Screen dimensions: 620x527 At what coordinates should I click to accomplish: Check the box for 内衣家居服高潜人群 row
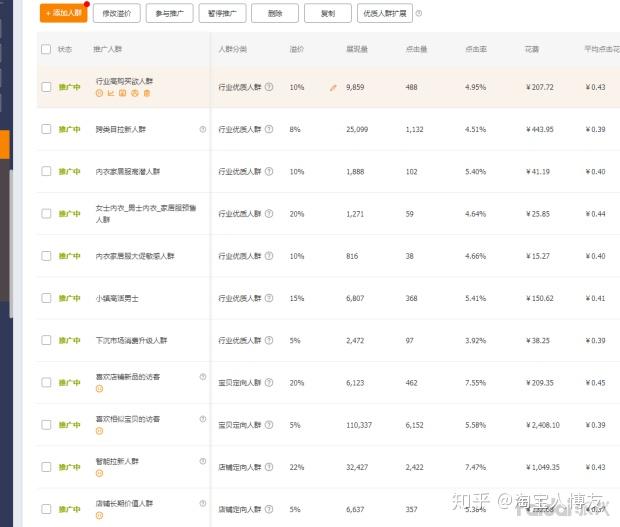tap(46, 171)
